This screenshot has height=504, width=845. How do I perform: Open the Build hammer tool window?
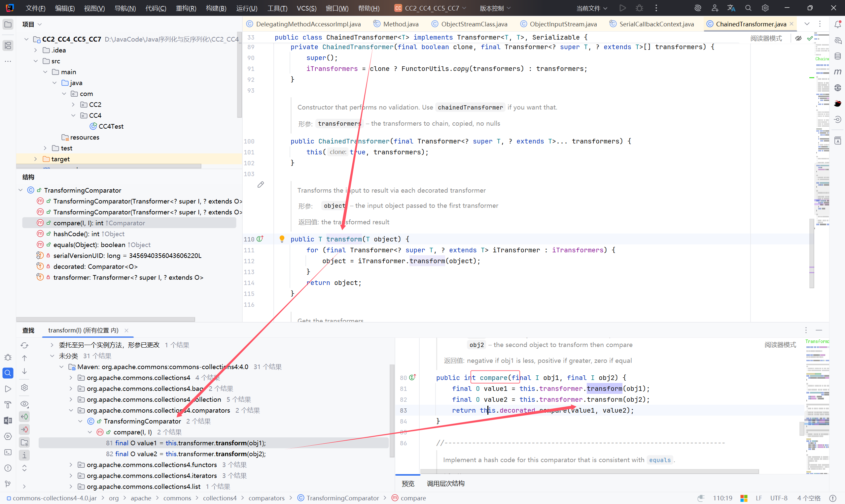tap(8, 404)
